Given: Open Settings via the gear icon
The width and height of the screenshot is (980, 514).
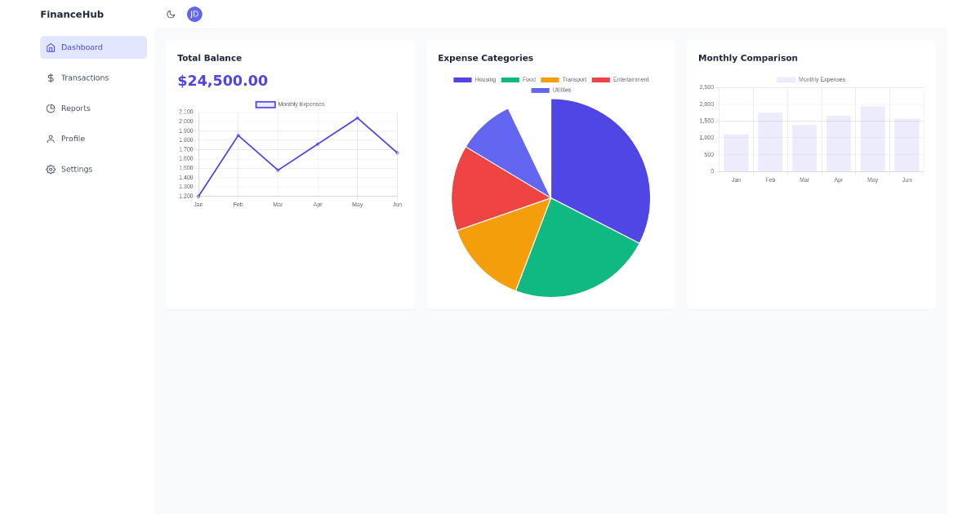Looking at the screenshot, I should point(51,169).
